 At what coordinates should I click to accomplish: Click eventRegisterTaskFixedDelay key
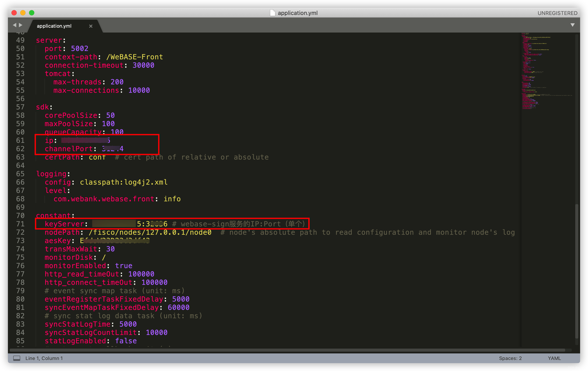pos(104,299)
